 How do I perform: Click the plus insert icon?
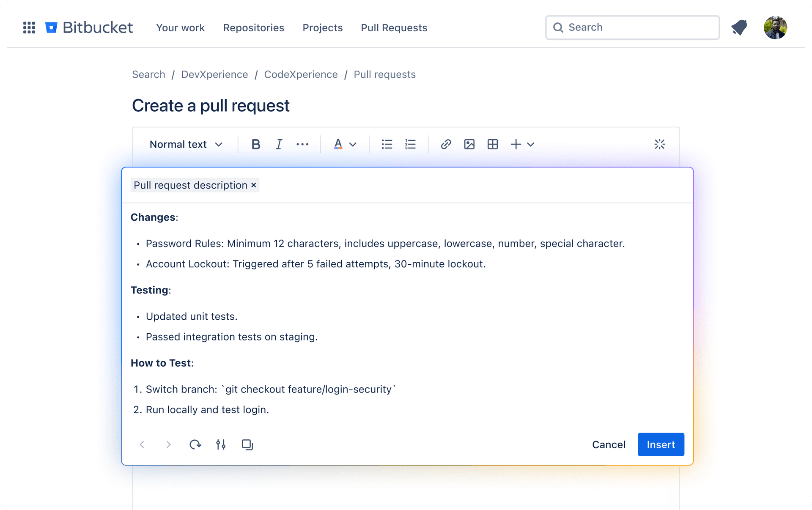(x=516, y=145)
